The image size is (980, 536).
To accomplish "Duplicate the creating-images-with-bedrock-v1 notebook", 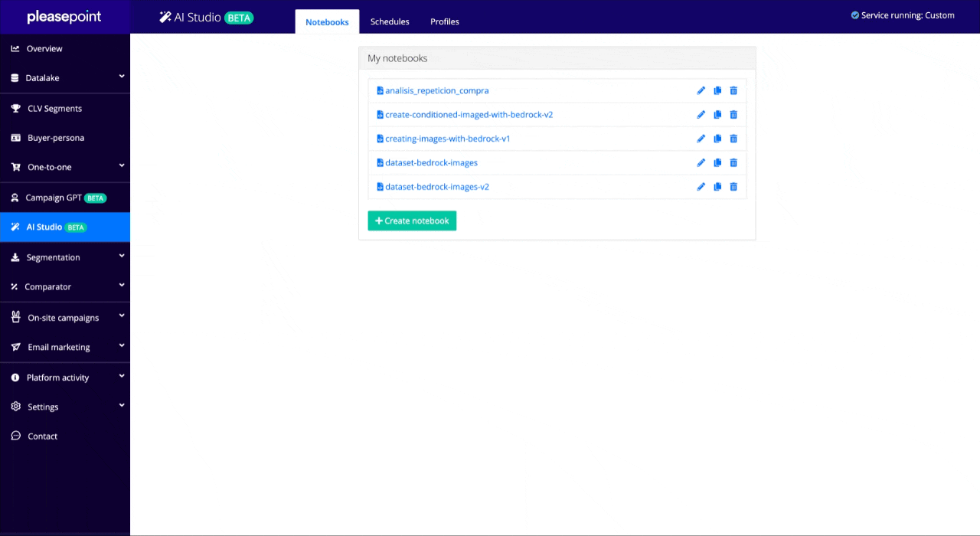I will click(x=717, y=139).
